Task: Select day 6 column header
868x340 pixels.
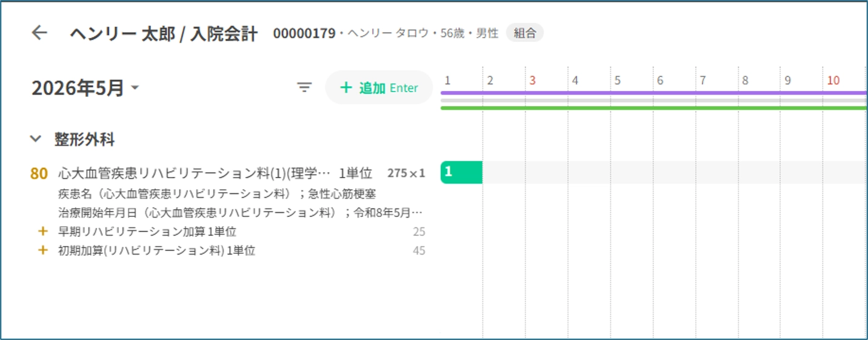Action: pos(660,80)
